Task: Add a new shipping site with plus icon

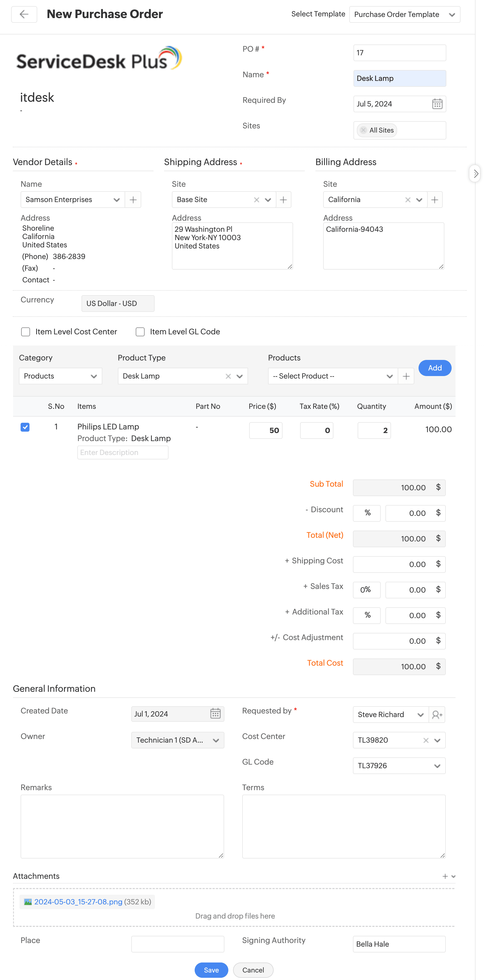Action: pos(283,200)
